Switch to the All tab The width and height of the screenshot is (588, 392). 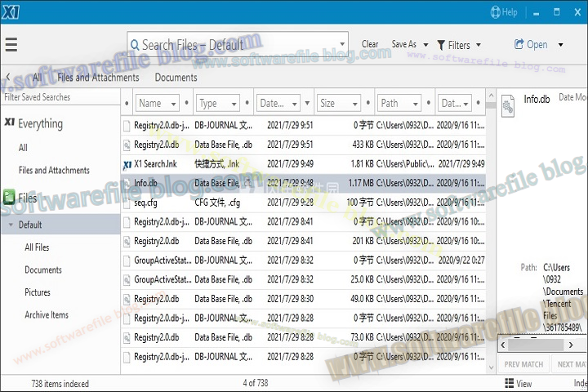point(37,78)
